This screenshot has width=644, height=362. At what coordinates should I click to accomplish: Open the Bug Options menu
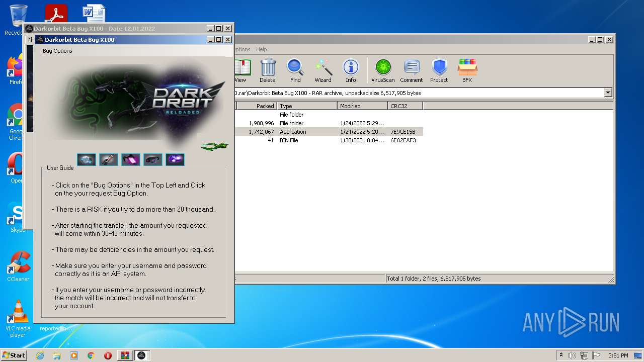[57, 51]
